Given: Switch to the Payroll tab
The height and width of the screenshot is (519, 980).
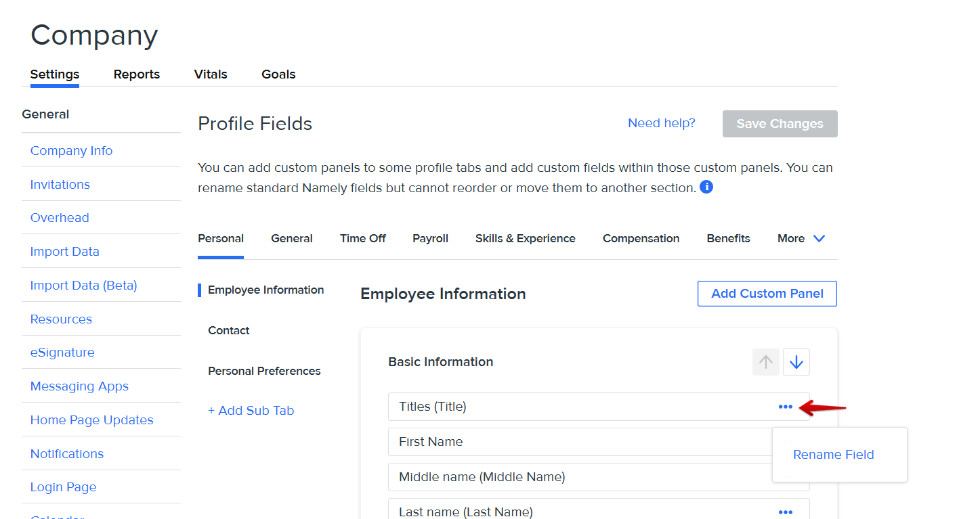Looking at the screenshot, I should (x=430, y=238).
